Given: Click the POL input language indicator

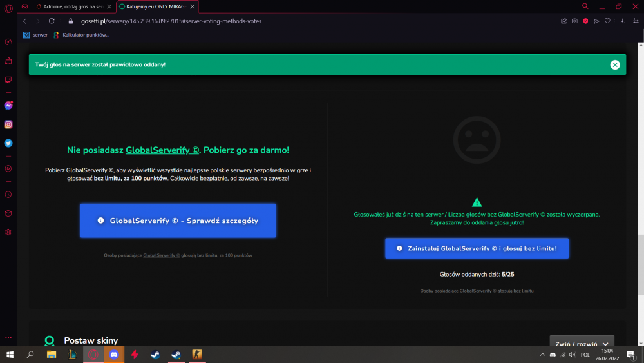Looking at the screenshot, I should coord(585,355).
